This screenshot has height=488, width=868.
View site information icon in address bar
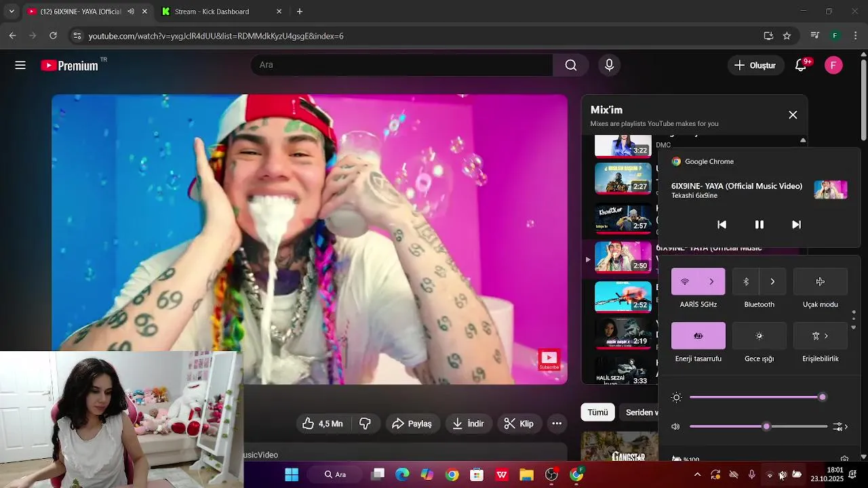77,36
